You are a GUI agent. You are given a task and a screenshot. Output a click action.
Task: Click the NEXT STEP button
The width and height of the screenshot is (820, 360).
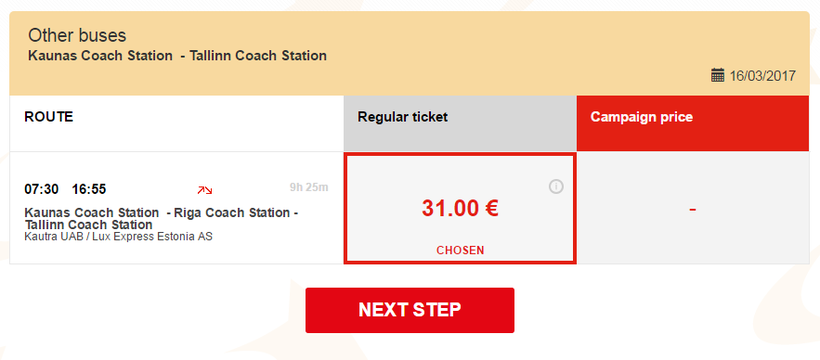pyautogui.click(x=410, y=310)
